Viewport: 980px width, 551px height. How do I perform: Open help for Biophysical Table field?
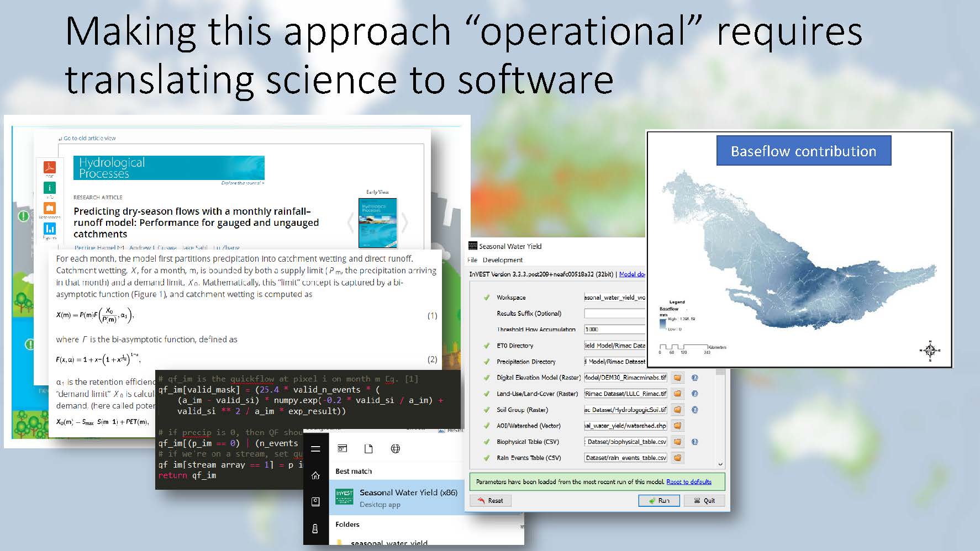(695, 442)
